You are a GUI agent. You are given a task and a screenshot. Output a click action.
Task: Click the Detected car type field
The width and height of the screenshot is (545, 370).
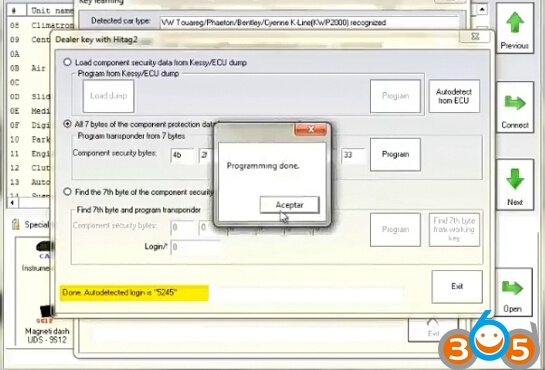tap(309, 23)
